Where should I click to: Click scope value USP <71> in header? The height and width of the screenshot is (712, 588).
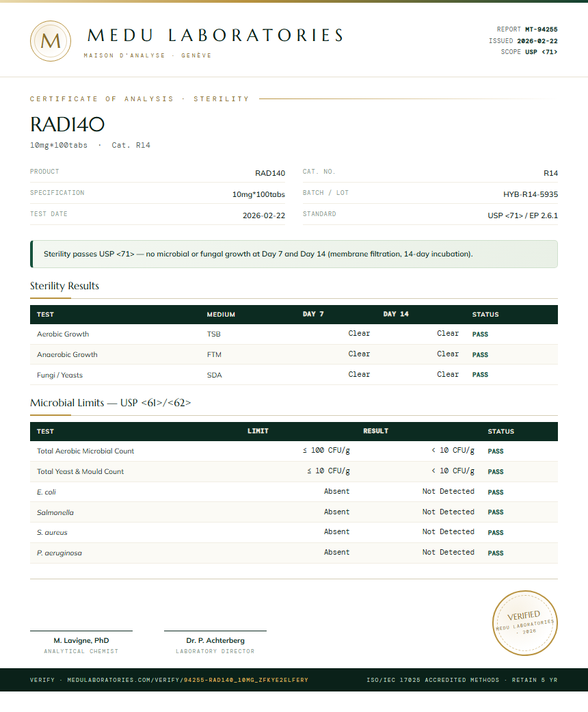(542, 52)
